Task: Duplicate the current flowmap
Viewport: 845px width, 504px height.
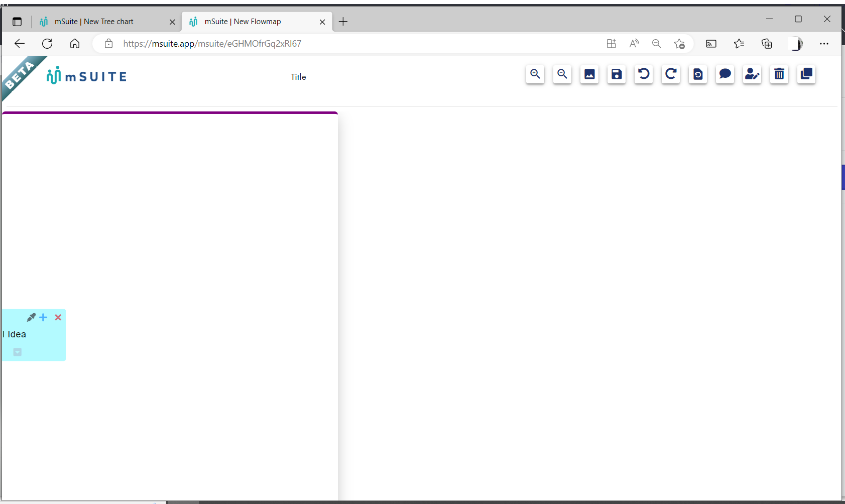Action: (806, 74)
